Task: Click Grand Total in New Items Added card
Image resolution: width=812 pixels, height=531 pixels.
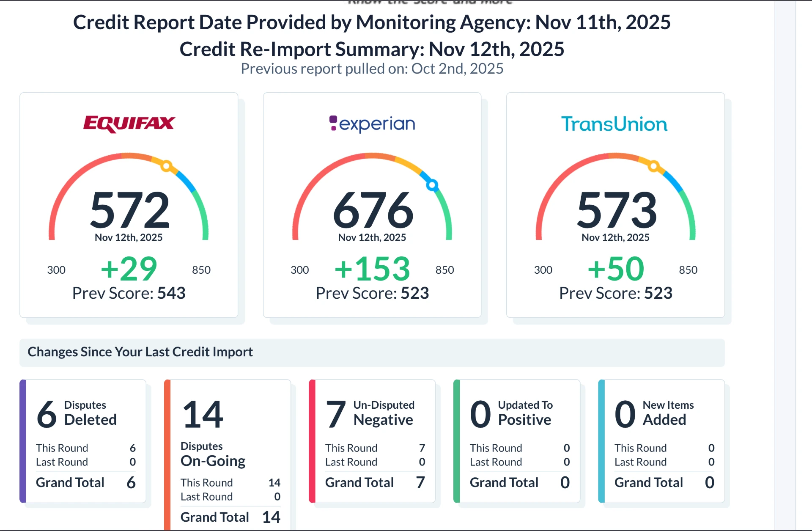Action: (x=664, y=483)
